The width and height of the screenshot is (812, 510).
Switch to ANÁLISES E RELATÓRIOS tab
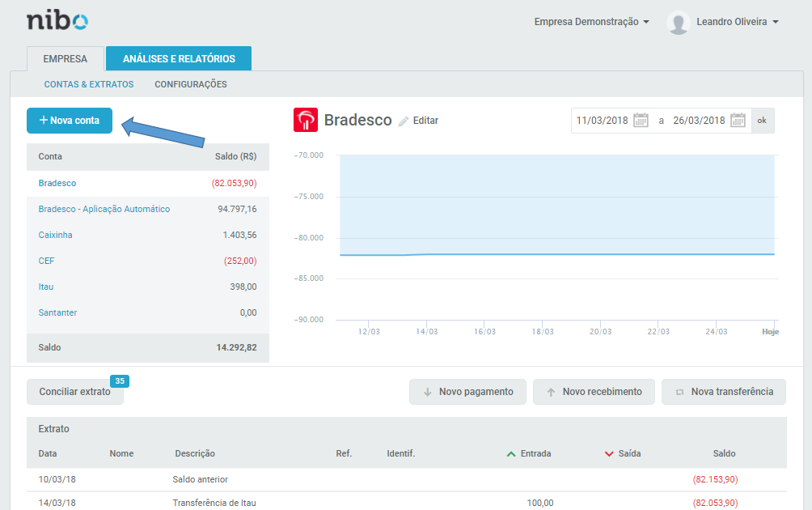click(x=179, y=58)
